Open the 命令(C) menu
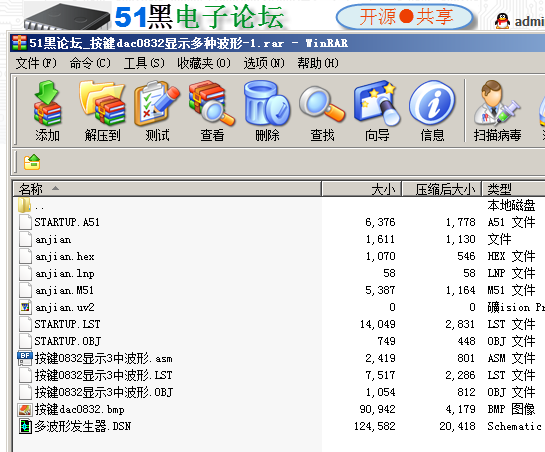Screen dimensions: 545x452 tap(90, 63)
